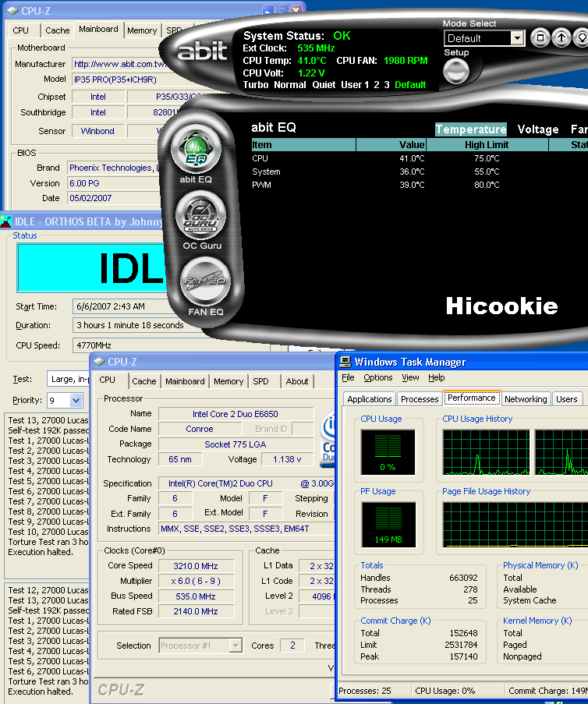Image resolution: width=588 pixels, height=704 pixels.
Task: Click the square icon beside Mode Select
Action: 540,38
